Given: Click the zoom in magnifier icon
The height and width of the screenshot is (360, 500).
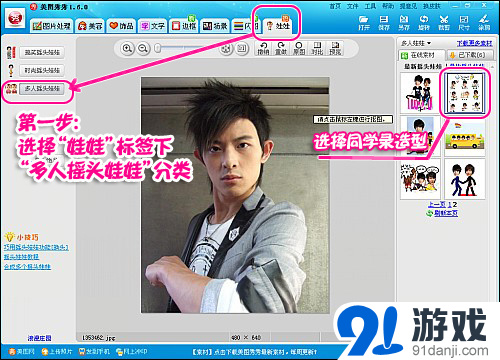Looking at the screenshot, I should 127,49.
